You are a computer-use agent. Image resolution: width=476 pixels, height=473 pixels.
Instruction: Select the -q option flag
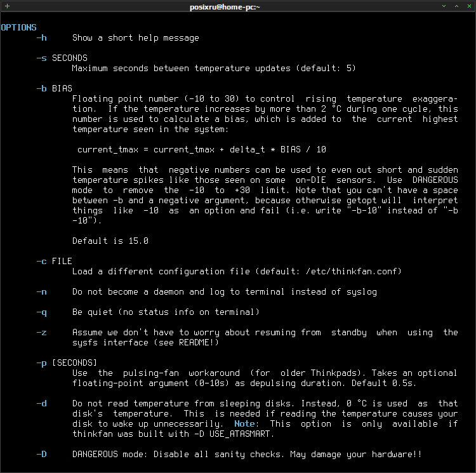42,312
